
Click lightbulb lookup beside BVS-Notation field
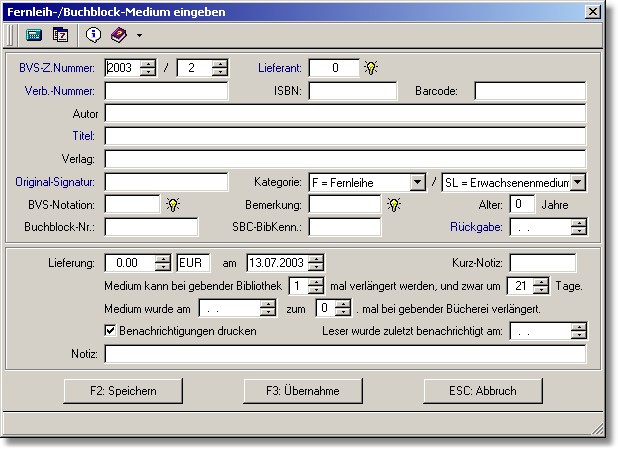[172, 204]
